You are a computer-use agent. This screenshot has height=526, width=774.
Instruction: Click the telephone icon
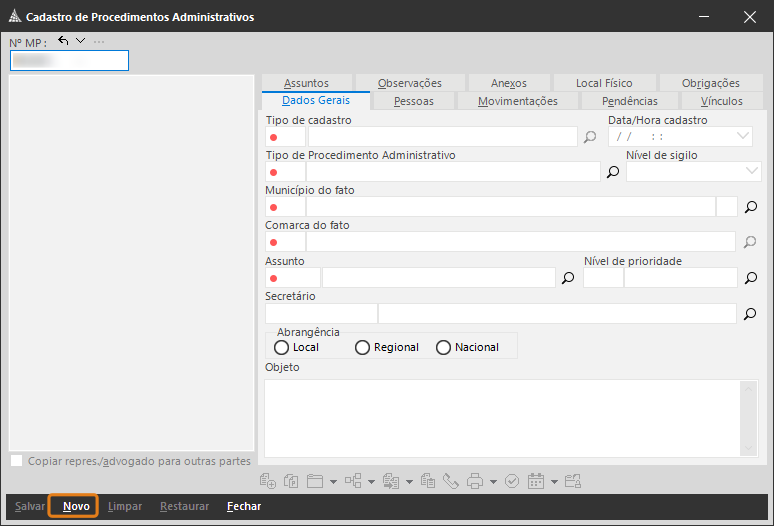[x=451, y=481]
